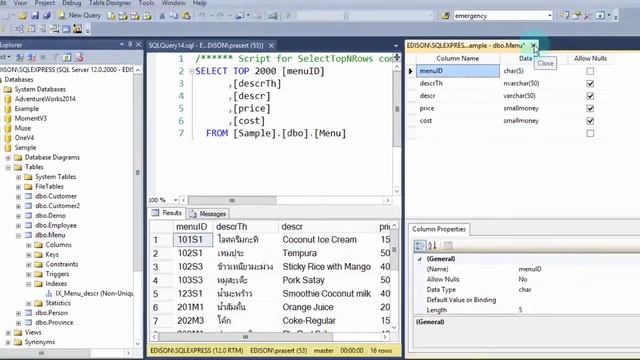Select the Results tab

[x=167, y=213]
